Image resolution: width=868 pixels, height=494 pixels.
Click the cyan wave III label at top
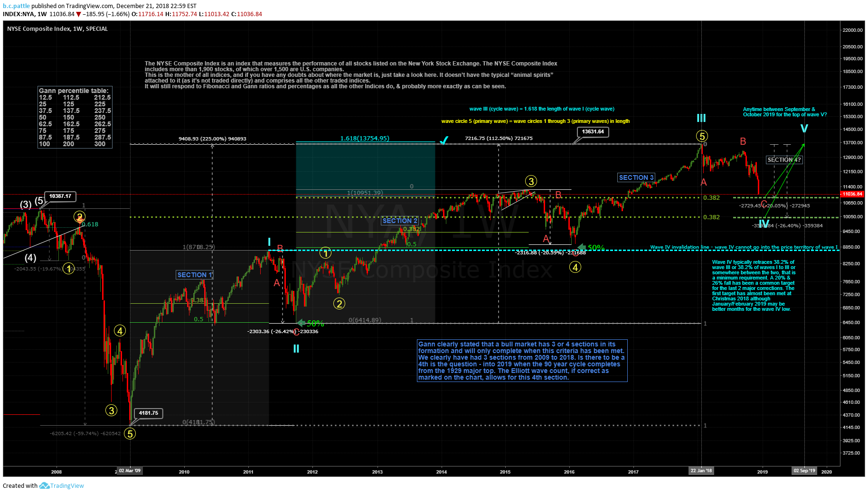pos(701,118)
